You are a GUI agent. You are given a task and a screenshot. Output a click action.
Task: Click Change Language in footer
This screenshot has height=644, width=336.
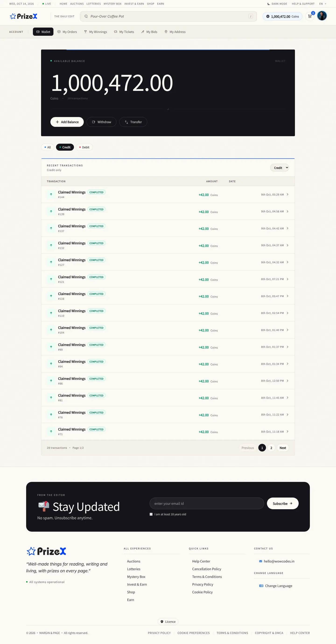click(x=278, y=586)
